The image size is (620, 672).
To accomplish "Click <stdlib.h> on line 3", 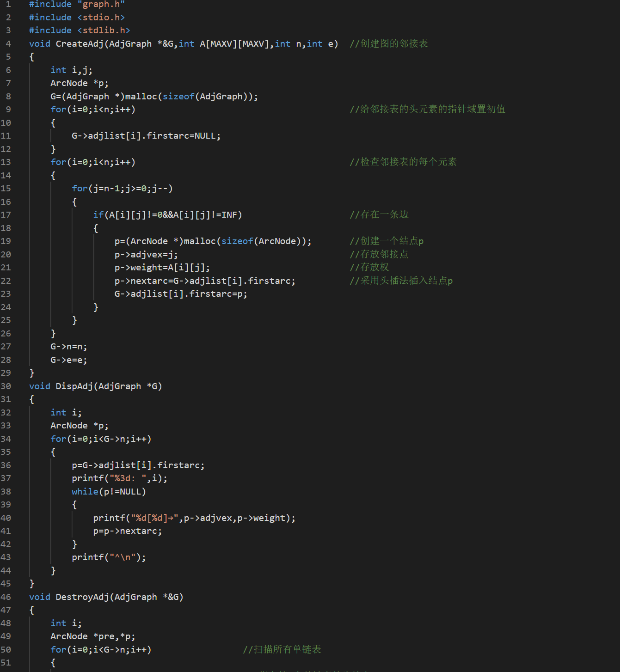I will point(104,30).
